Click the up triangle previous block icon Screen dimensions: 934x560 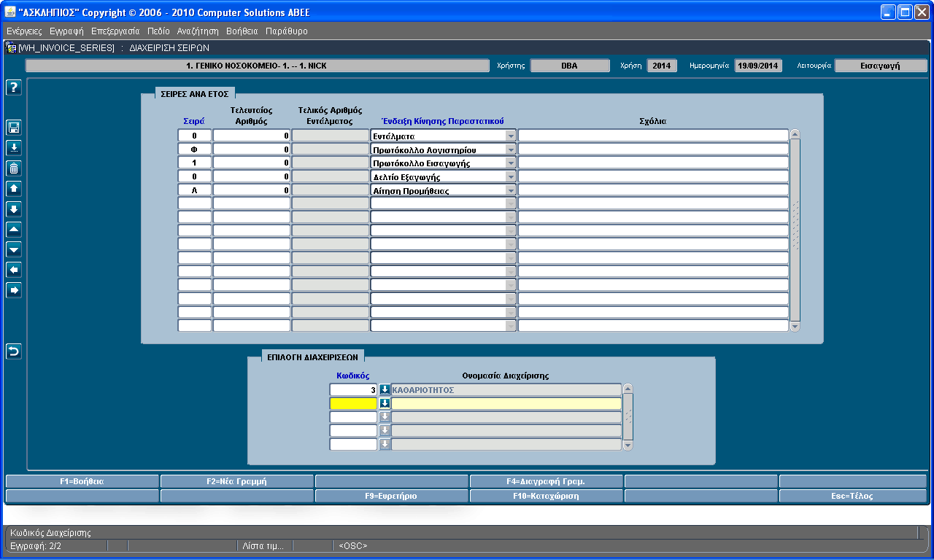[x=14, y=230]
